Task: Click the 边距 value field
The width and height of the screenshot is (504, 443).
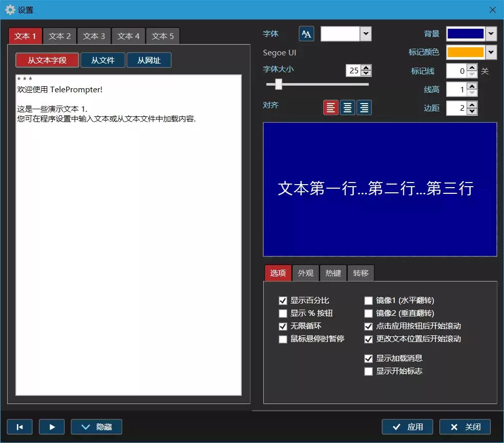Action: pos(456,108)
